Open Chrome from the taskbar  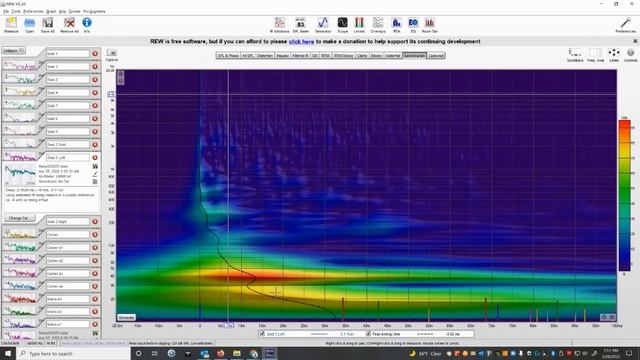tap(253, 353)
